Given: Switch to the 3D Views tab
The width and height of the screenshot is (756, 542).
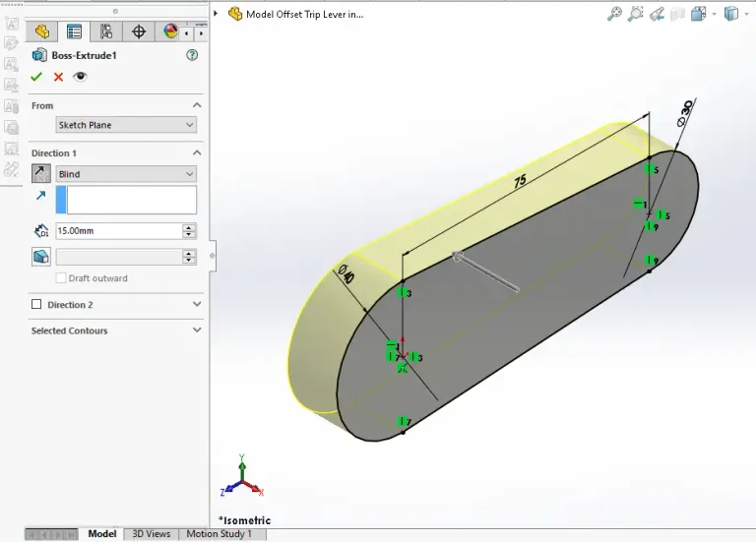Looking at the screenshot, I should pos(152,534).
